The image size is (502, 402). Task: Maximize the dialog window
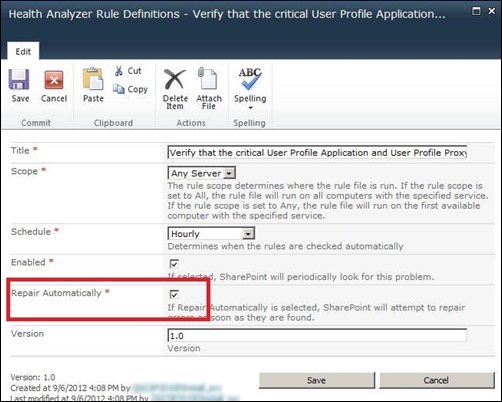[x=476, y=11]
